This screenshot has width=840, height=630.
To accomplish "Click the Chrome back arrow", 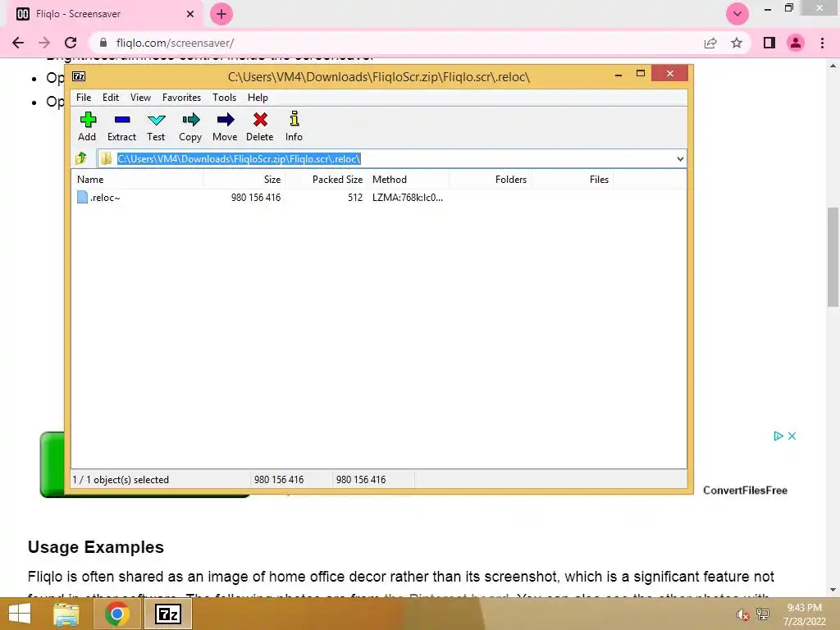I will pos(18,43).
